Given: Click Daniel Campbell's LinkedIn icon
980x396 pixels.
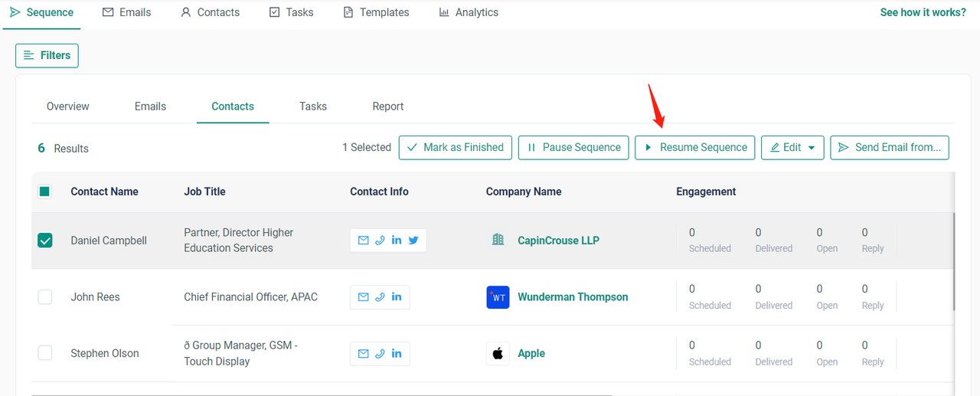Looking at the screenshot, I should tap(397, 241).
